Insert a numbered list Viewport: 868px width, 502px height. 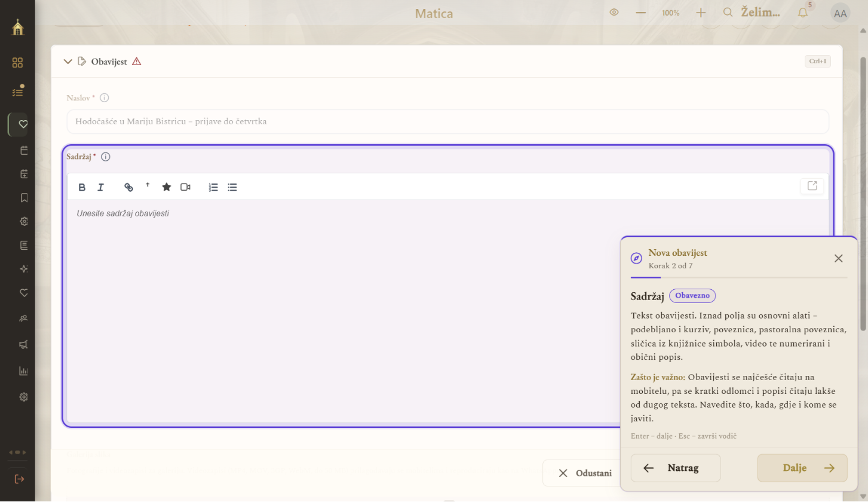(x=213, y=187)
